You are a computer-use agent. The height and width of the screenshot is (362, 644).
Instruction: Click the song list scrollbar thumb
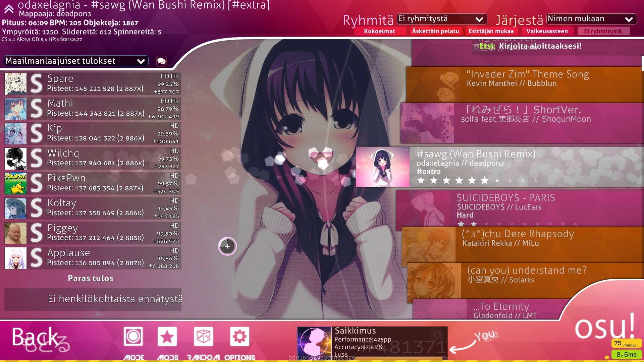(x=643, y=63)
